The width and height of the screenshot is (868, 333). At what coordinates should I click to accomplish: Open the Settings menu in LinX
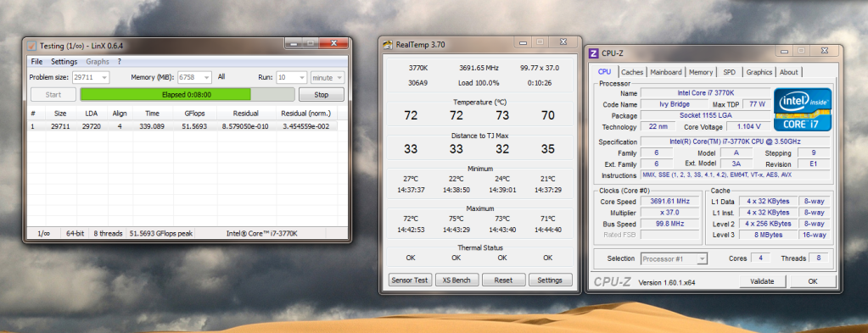pyautogui.click(x=64, y=61)
